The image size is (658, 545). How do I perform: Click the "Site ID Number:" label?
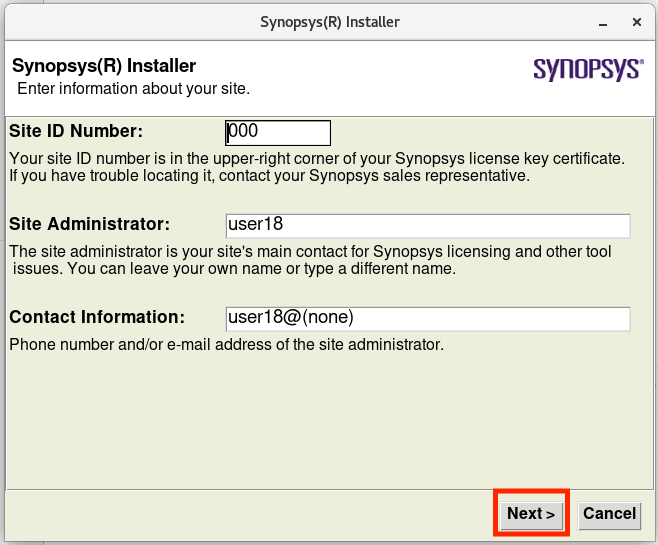pyautogui.click(x=76, y=131)
